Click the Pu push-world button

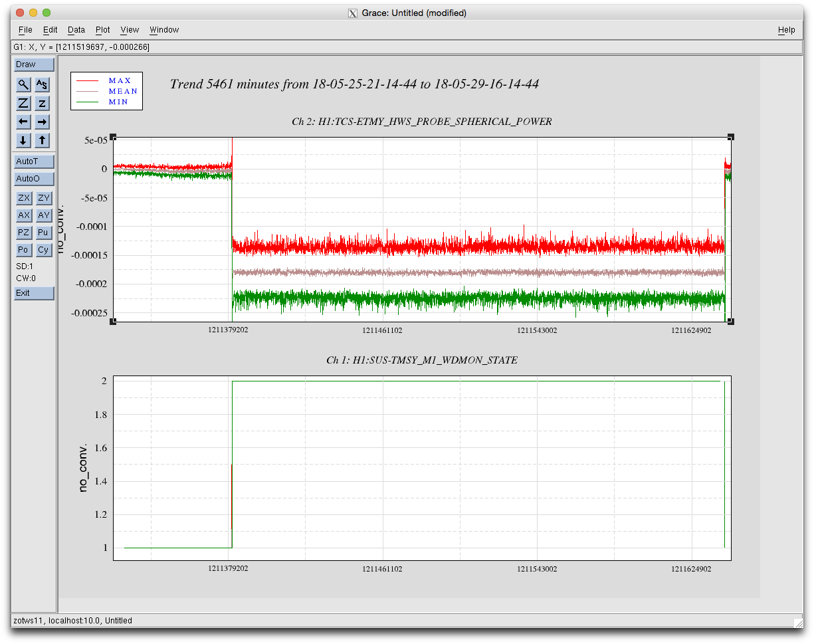(x=43, y=233)
